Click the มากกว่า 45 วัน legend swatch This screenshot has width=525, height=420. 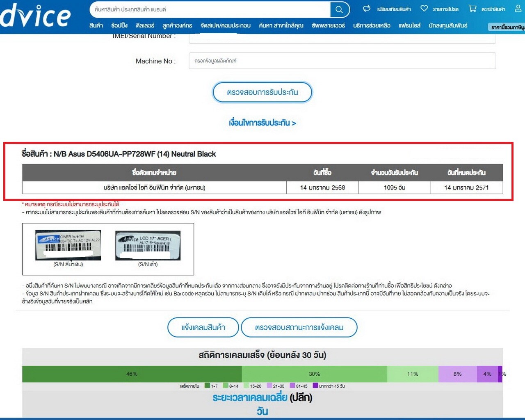click(x=315, y=386)
